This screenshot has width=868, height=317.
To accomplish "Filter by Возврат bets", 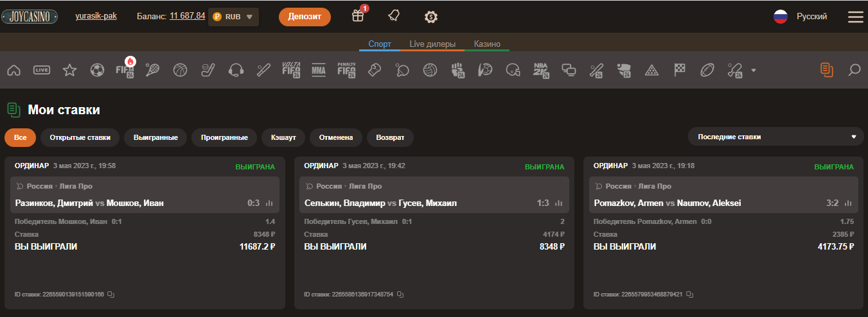I will (x=390, y=137).
